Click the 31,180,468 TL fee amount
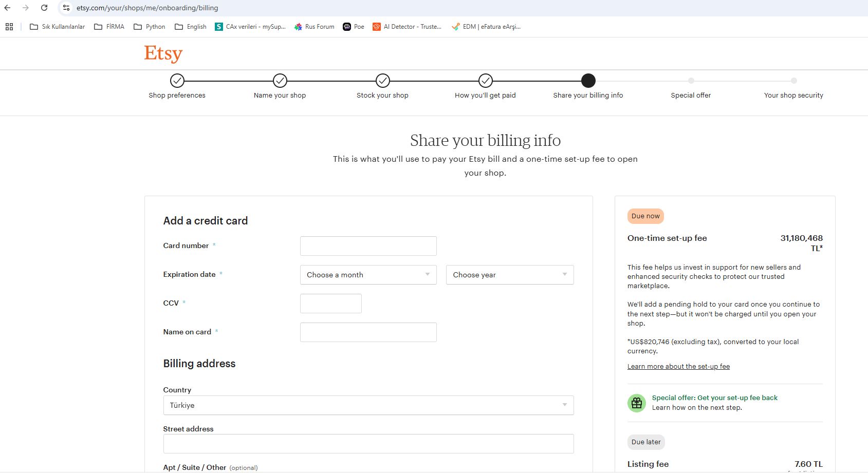The width and height of the screenshot is (868, 473). pyautogui.click(x=802, y=243)
